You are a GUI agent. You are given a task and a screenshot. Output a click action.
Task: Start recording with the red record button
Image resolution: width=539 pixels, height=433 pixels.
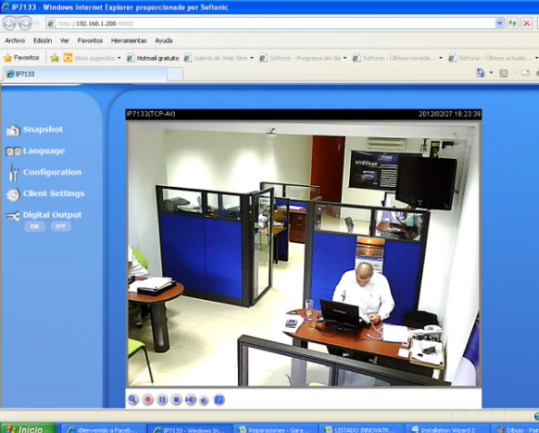coord(148,400)
